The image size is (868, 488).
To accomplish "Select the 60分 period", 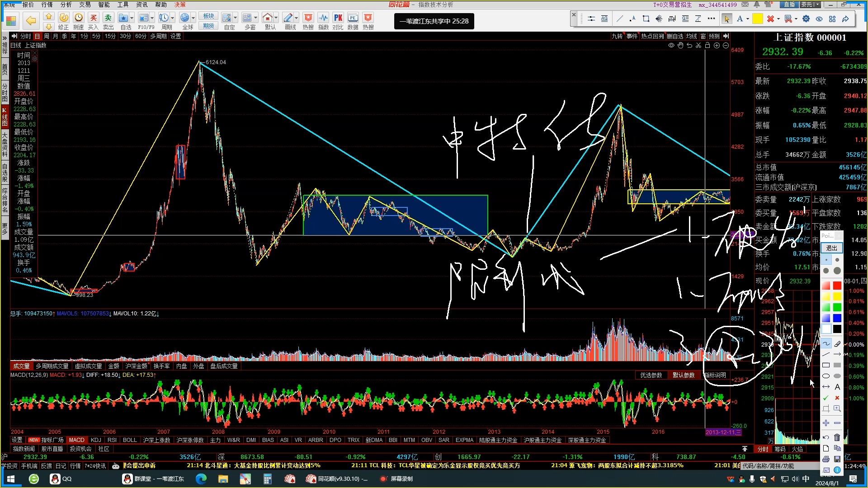I will pos(141,36).
